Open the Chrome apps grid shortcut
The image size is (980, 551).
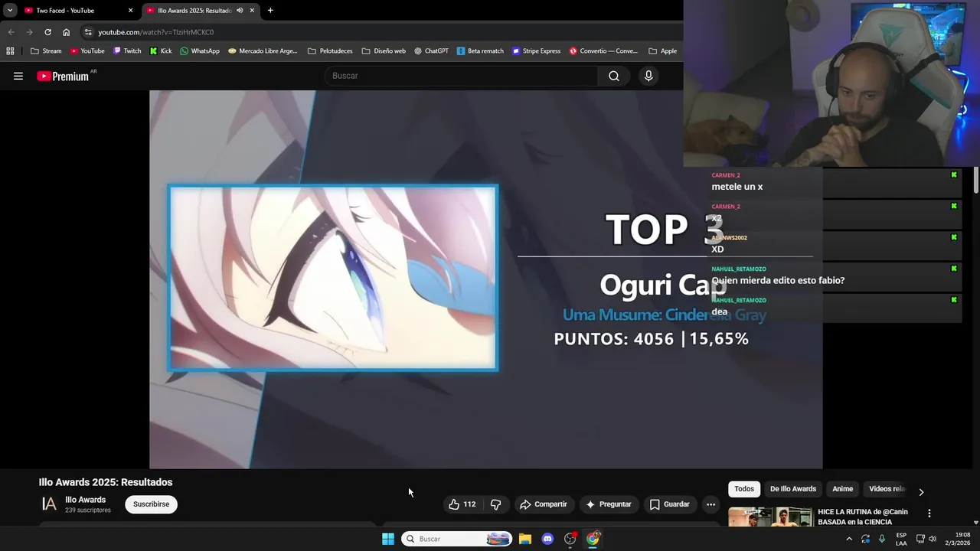(10, 51)
